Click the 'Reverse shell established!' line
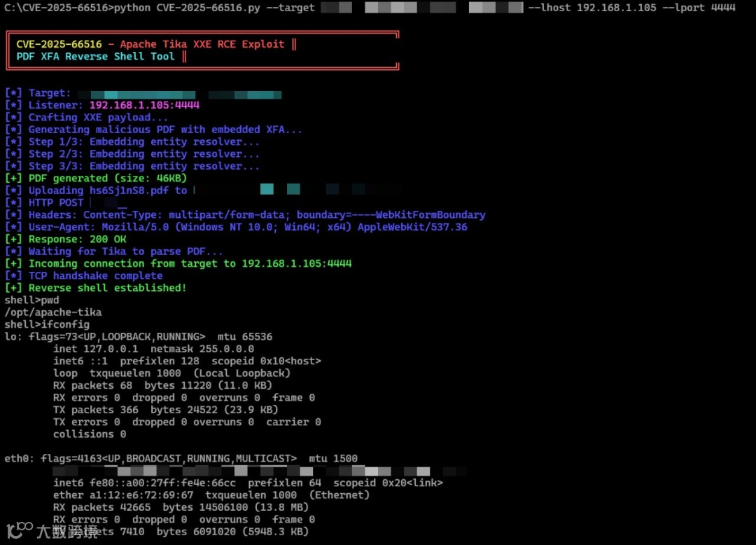The height and width of the screenshot is (545, 756). tap(95, 288)
